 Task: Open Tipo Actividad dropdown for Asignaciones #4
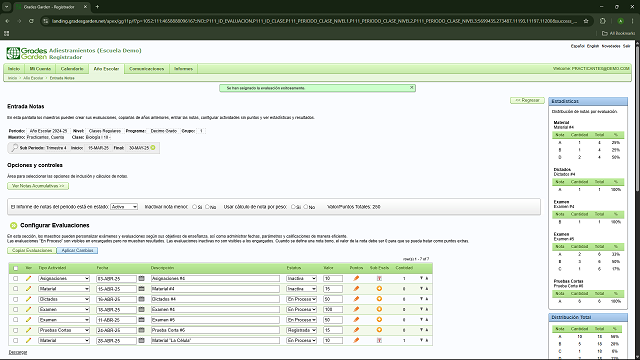tap(64, 278)
